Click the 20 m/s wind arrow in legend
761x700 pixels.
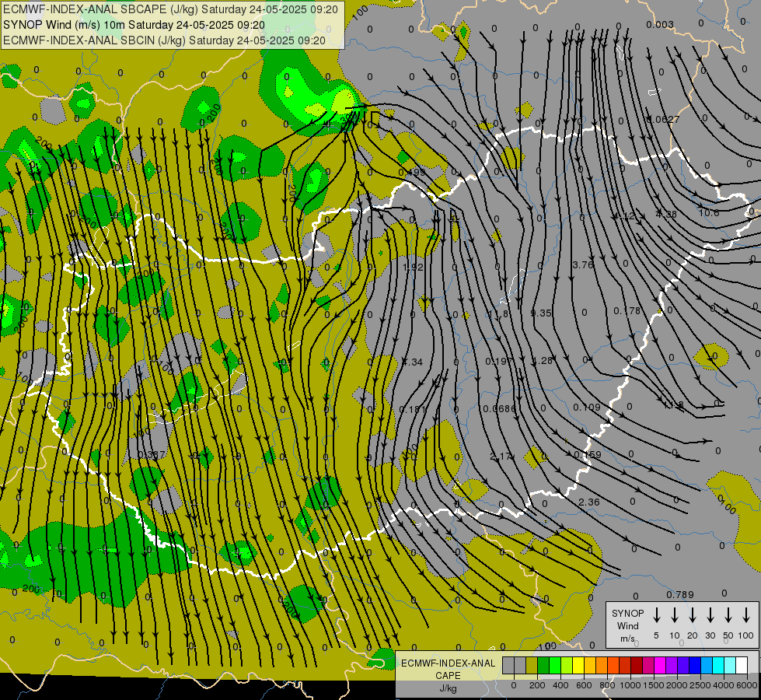pos(692,615)
